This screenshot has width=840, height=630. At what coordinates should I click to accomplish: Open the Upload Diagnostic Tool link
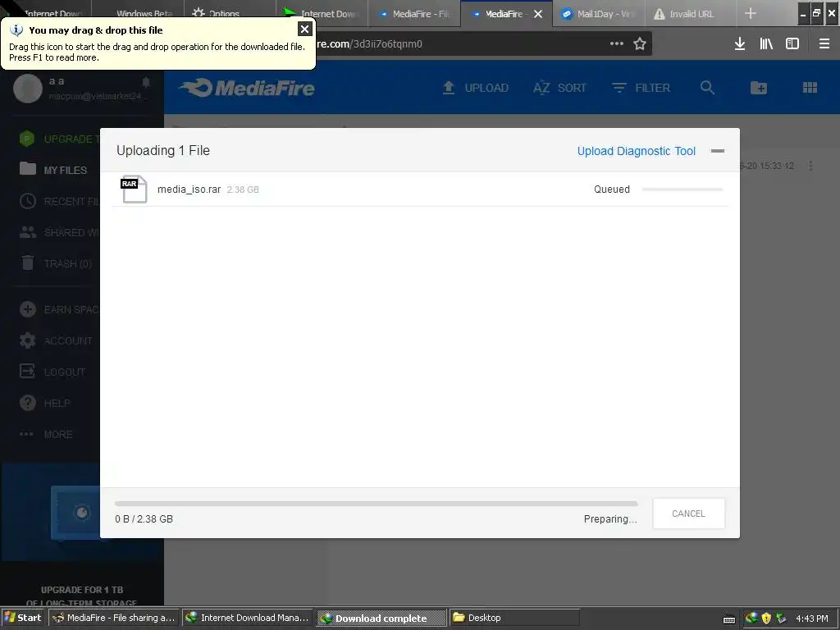pyautogui.click(x=636, y=151)
